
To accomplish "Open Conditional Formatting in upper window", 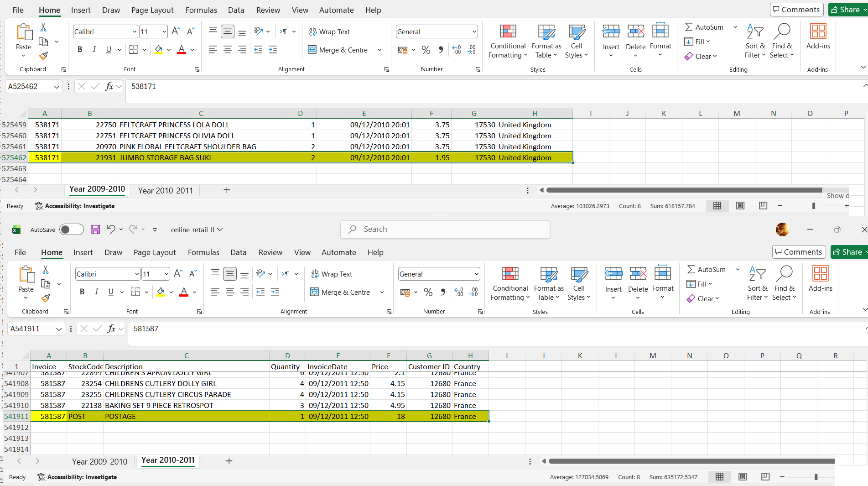I will click(x=508, y=41).
